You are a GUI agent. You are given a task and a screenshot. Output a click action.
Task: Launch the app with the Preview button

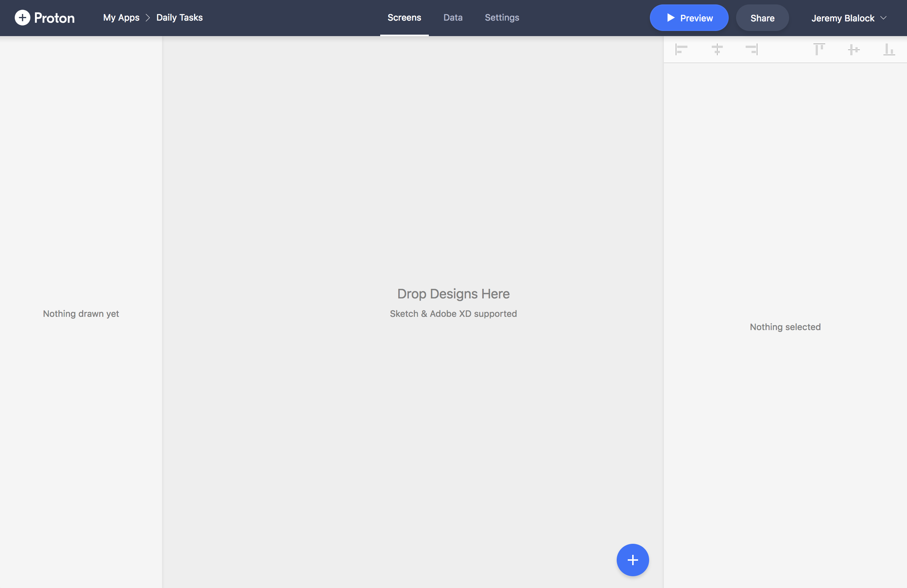pyautogui.click(x=689, y=18)
